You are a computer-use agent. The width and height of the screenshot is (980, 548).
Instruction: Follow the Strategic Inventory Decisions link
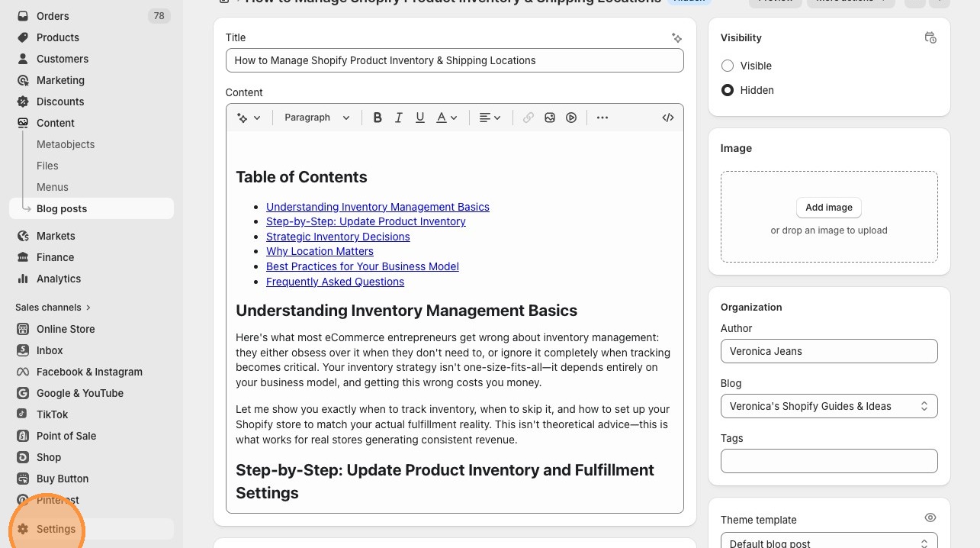(x=338, y=237)
